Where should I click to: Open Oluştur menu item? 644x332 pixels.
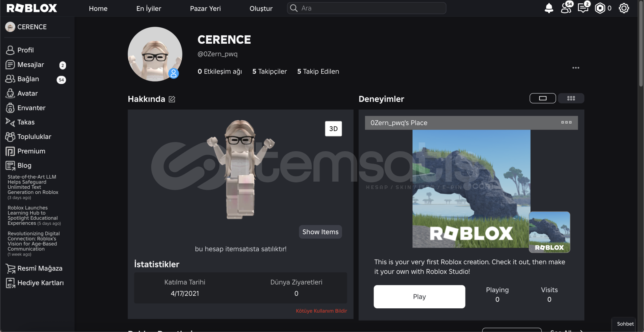click(261, 9)
